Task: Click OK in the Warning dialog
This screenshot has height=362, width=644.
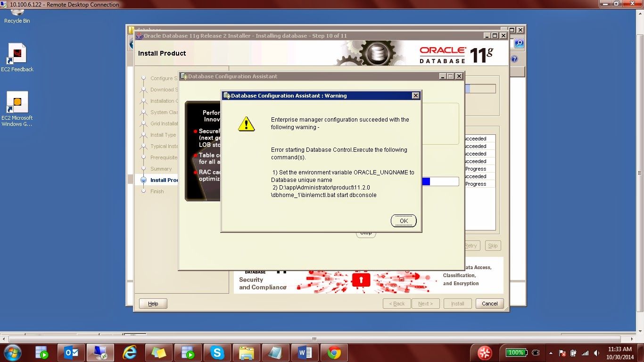Action: pyautogui.click(x=404, y=221)
